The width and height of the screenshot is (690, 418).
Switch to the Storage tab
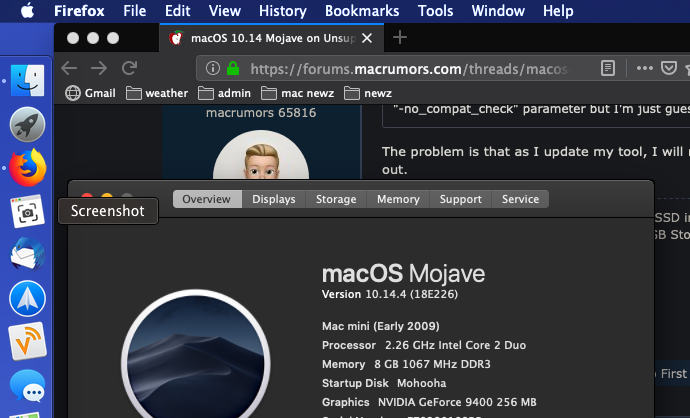tap(336, 199)
